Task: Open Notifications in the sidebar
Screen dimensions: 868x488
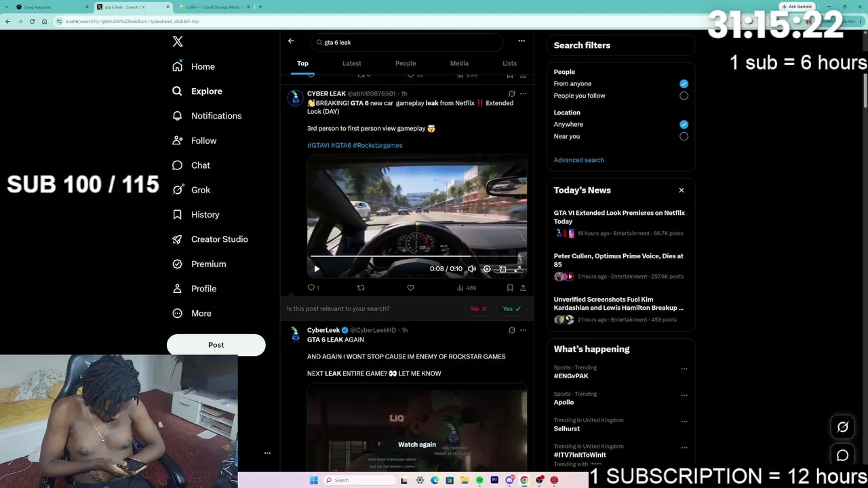Action: click(x=207, y=116)
